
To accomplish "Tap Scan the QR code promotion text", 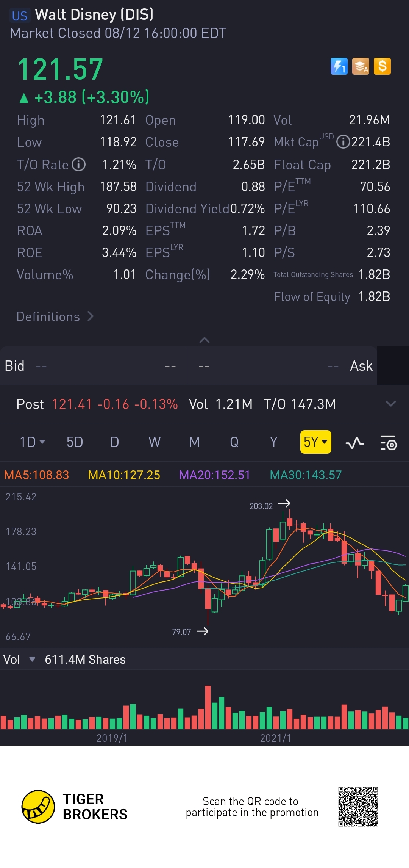I will [252, 807].
